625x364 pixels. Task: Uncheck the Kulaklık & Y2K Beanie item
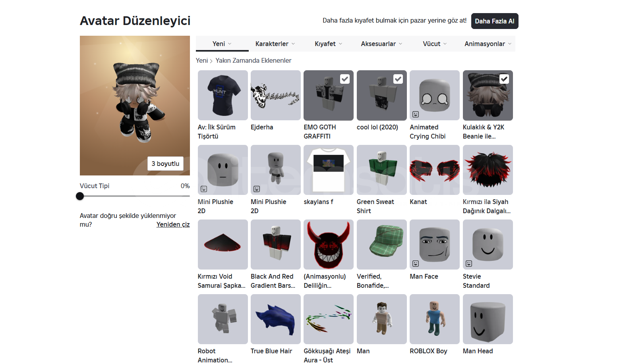point(504,79)
